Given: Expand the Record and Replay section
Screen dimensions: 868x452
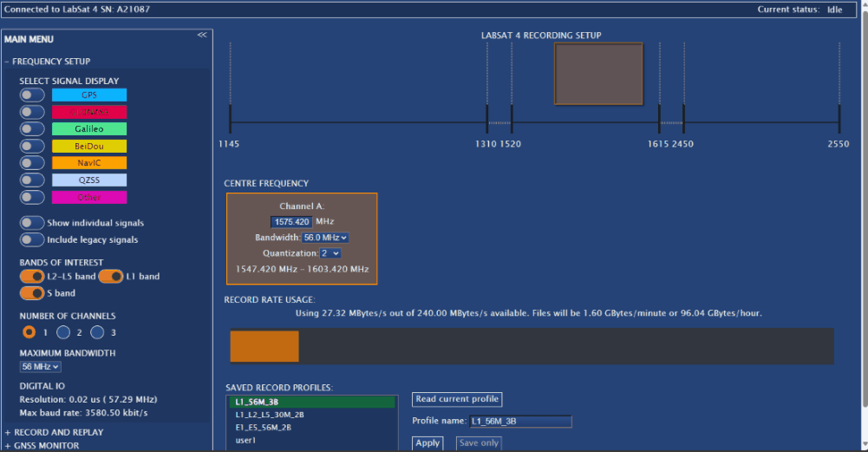Looking at the screenshot, I should point(55,432).
